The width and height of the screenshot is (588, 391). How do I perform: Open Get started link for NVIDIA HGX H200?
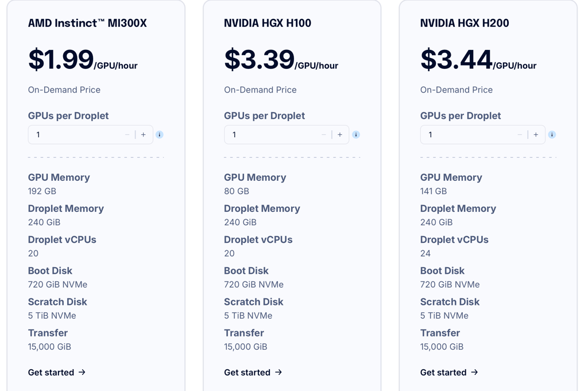449,372
